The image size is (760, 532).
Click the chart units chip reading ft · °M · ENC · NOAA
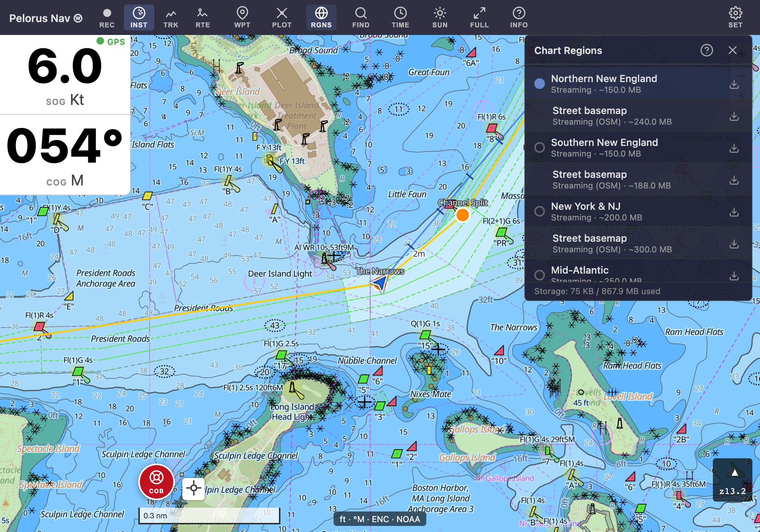(x=380, y=519)
